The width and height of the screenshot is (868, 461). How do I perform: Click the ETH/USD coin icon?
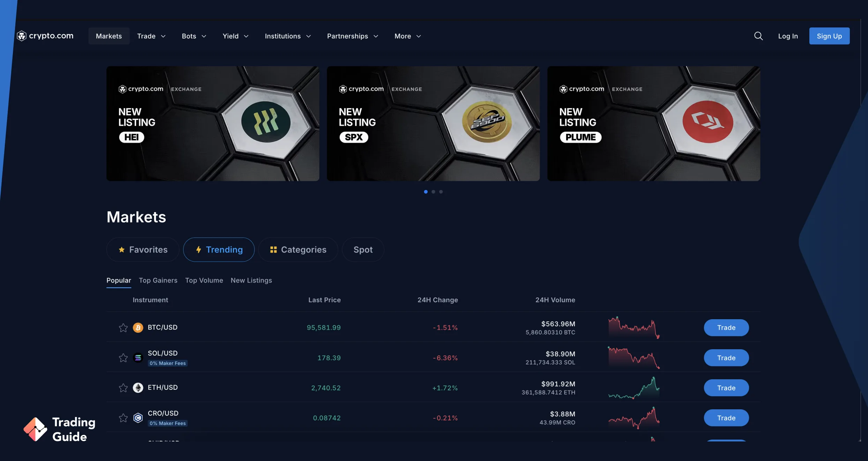click(138, 387)
